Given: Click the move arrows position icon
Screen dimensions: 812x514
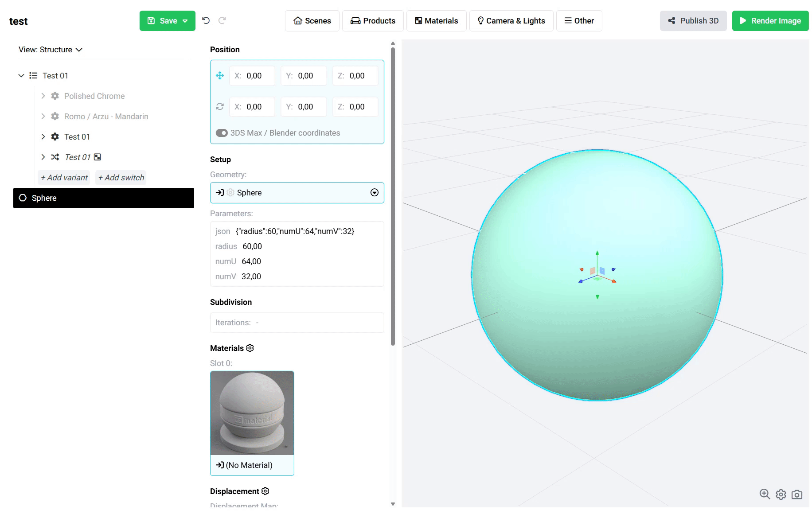Looking at the screenshot, I should (220, 76).
